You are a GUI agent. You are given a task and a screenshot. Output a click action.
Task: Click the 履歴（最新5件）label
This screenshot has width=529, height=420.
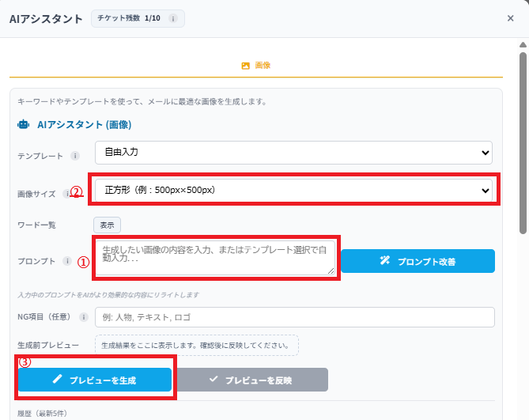42,413
